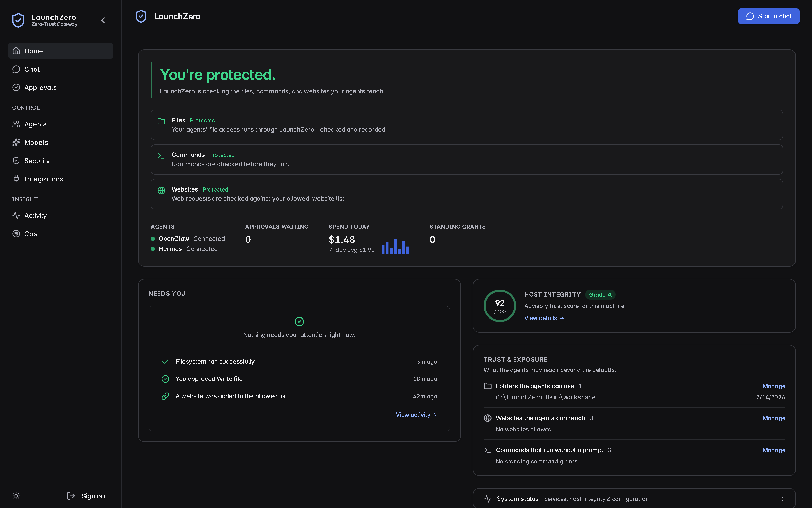Click the 92/100 integrity score ring
This screenshot has width=812, height=508.
tap(500, 306)
